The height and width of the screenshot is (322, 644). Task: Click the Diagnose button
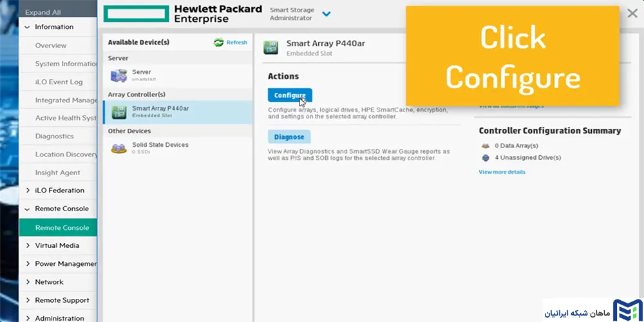(x=289, y=137)
